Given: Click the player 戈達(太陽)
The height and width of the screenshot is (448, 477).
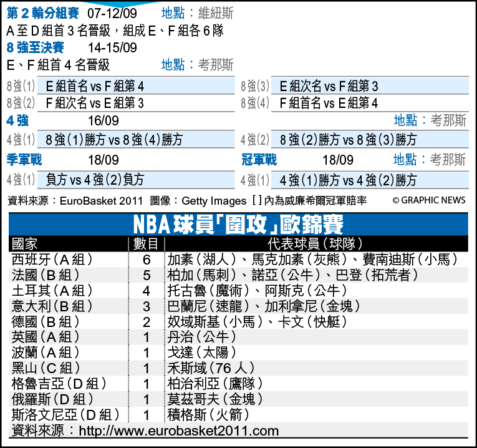Looking at the screenshot, I should [202, 353].
